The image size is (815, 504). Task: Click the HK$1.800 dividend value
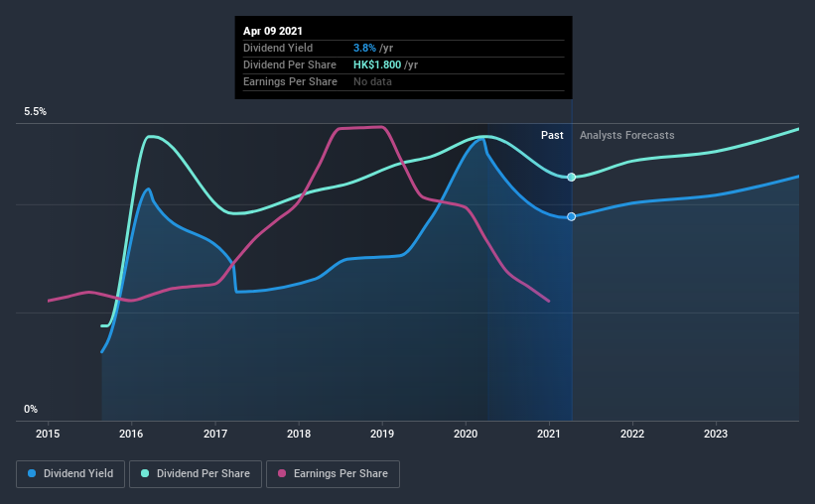click(377, 64)
